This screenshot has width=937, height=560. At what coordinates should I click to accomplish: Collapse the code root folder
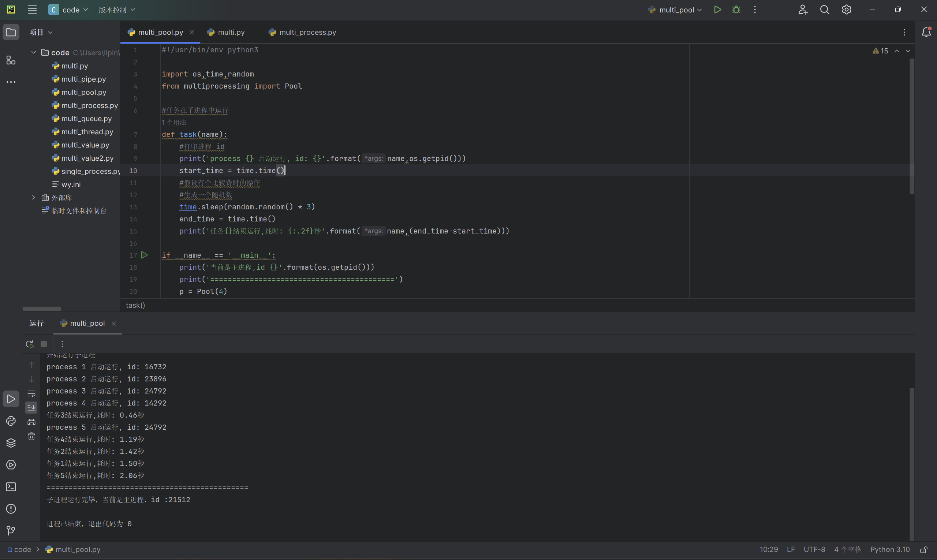[34, 52]
